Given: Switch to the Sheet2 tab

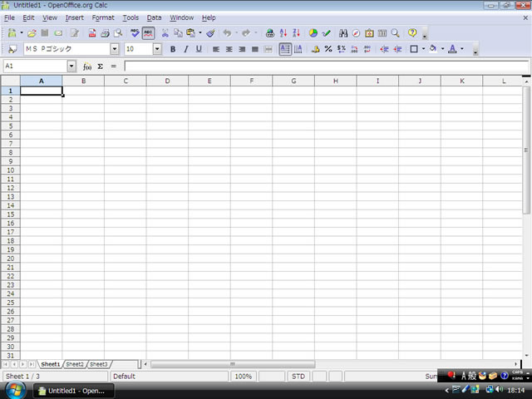Looking at the screenshot, I should point(75,364).
